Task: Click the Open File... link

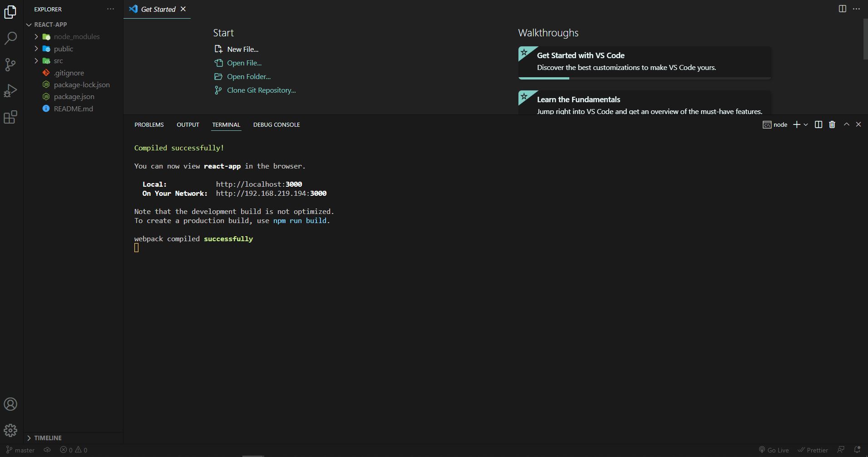Action: point(238,63)
